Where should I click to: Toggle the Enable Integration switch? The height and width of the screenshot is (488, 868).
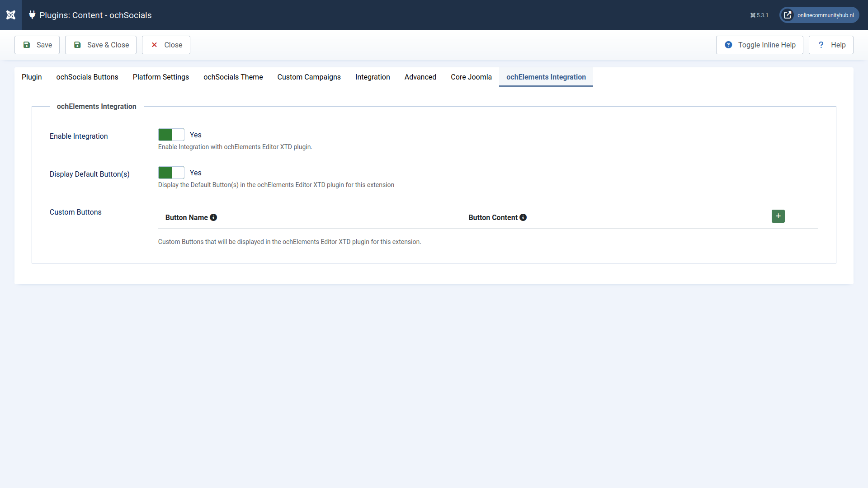click(171, 135)
